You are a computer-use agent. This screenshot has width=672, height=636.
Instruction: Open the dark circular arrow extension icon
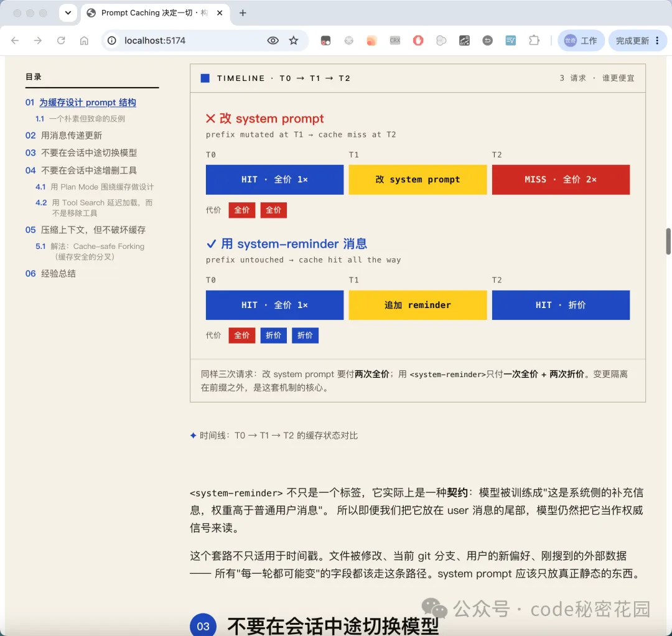point(487,40)
